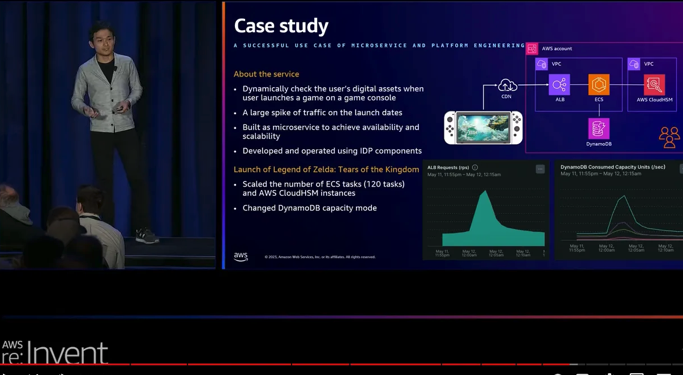Viewport: 683px width, 375px height.
Task: Click the ALB load balancer icon
Action: point(559,84)
